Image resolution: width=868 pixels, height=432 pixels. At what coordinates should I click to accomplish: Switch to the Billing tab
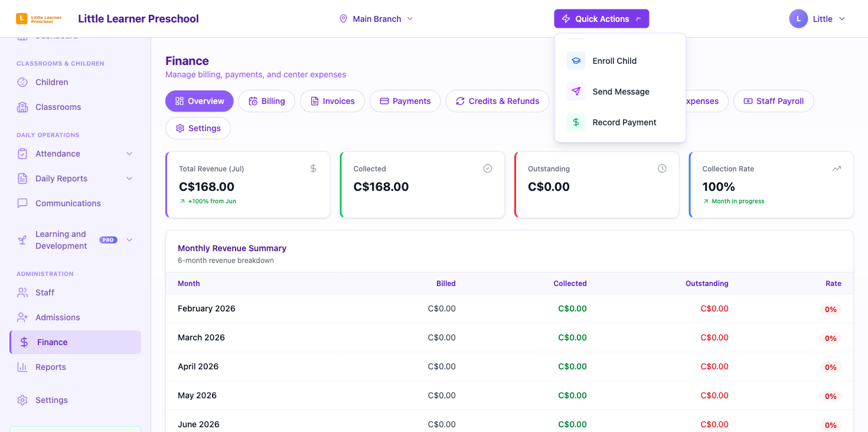(x=267, y=101)
